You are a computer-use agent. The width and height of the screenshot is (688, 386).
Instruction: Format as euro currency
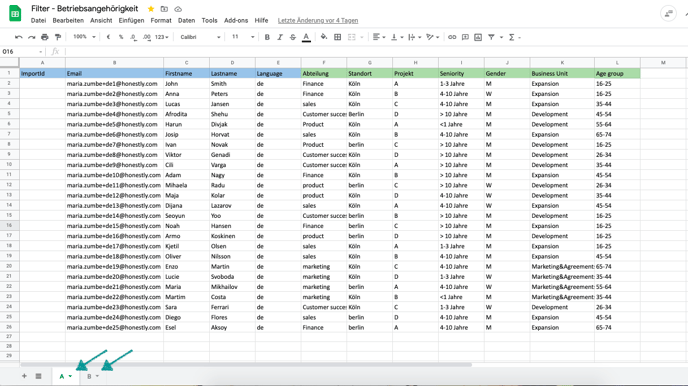tap(108, 37)
